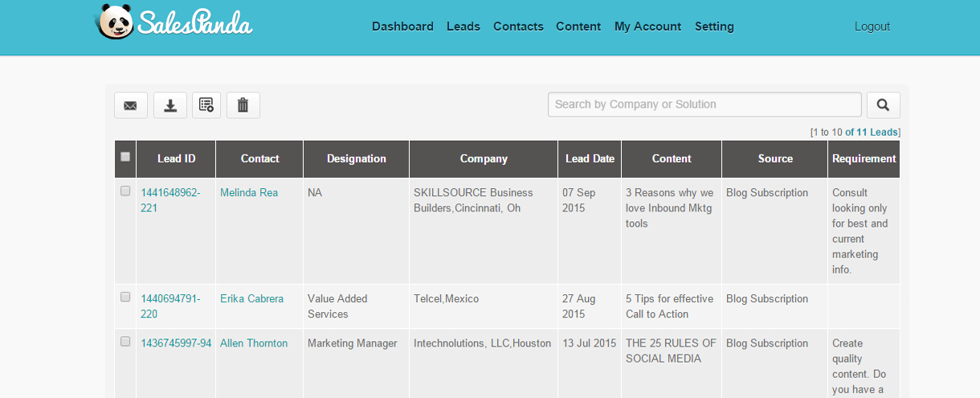Focus the Search by Company or Solution field
Image resolution: width=980 pixels, height=398 pixels.
click(704, 105)
